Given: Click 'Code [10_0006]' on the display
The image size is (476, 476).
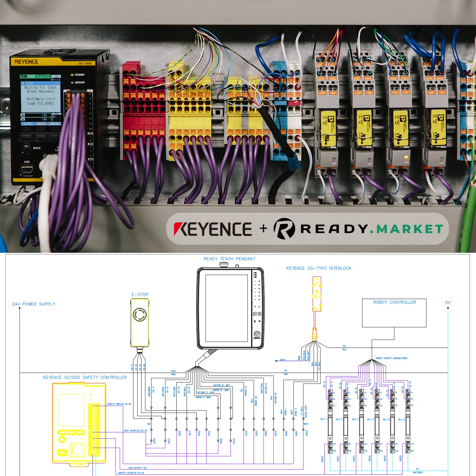Looking at the screenshot, I should coord(40,103).
